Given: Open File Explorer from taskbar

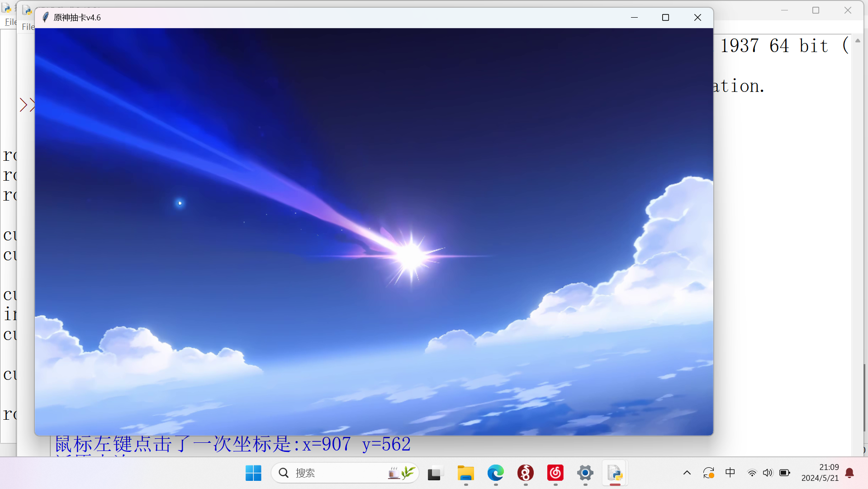Looking at the screenshot, I should (465, 473).
